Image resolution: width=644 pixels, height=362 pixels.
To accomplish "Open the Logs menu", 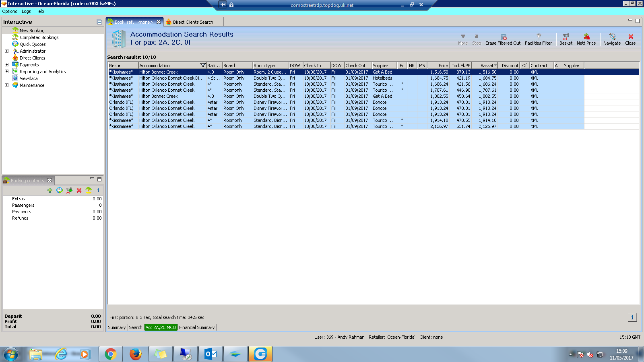I will pyautogui.click(x=26, y=11).
